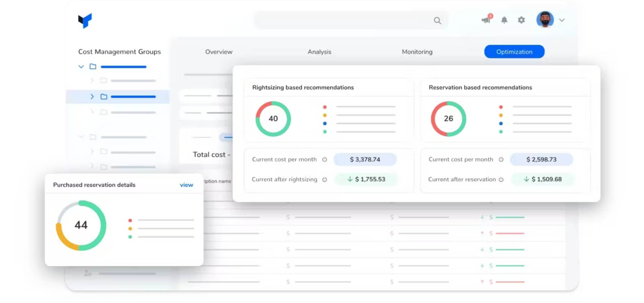Click the $ 3,378.74 cost value

[365, 159]
